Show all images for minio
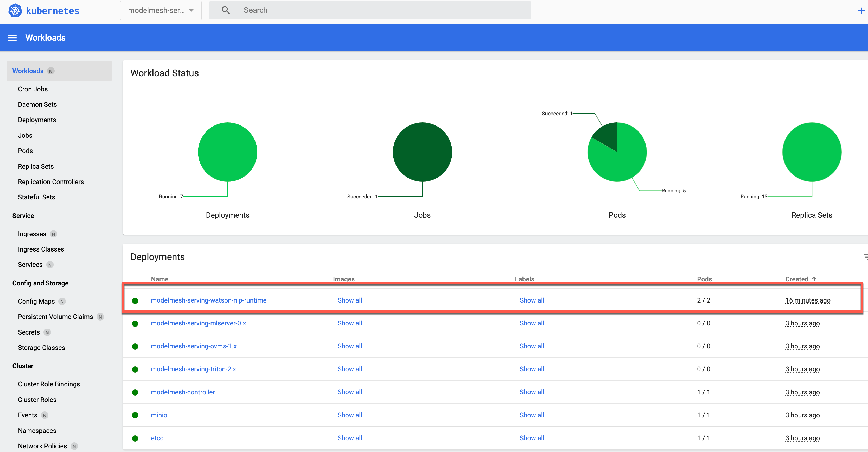The width and height of the screenshot is (868, 452). (x=350, y=415)
